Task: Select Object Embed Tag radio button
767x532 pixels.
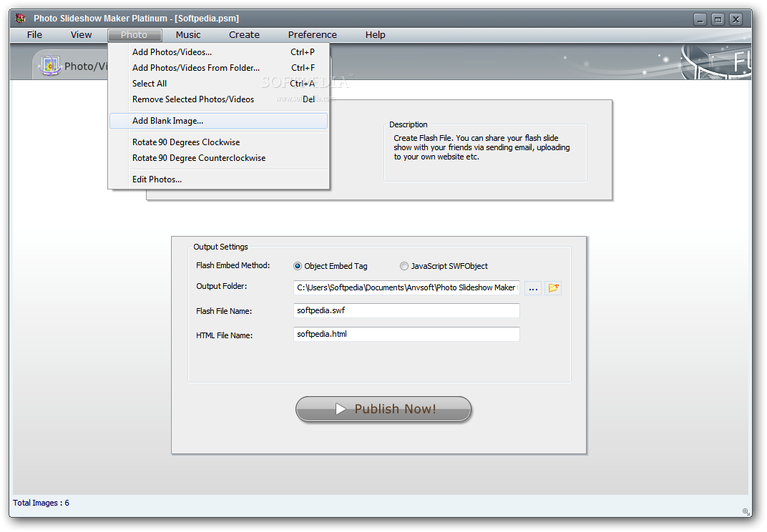Action: [298, 266]
